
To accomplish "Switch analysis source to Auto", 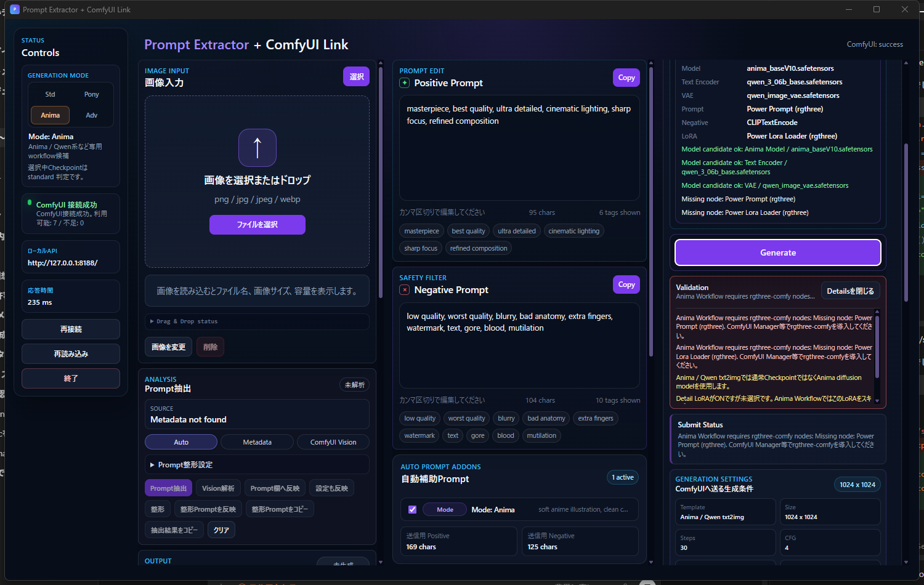I will (181, 442).
